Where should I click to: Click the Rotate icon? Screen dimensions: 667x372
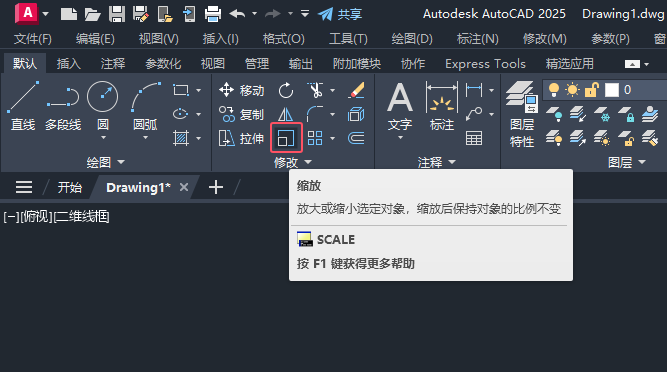(286, 90)
